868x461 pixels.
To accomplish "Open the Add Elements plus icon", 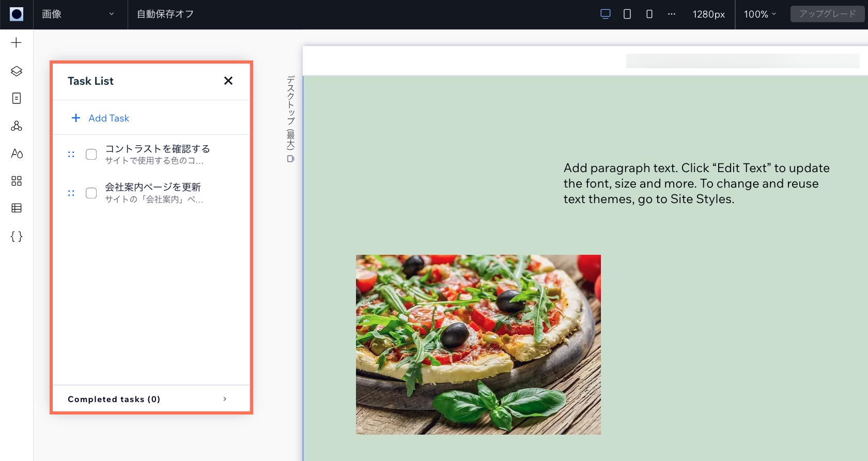I will (x=17, y=43).
